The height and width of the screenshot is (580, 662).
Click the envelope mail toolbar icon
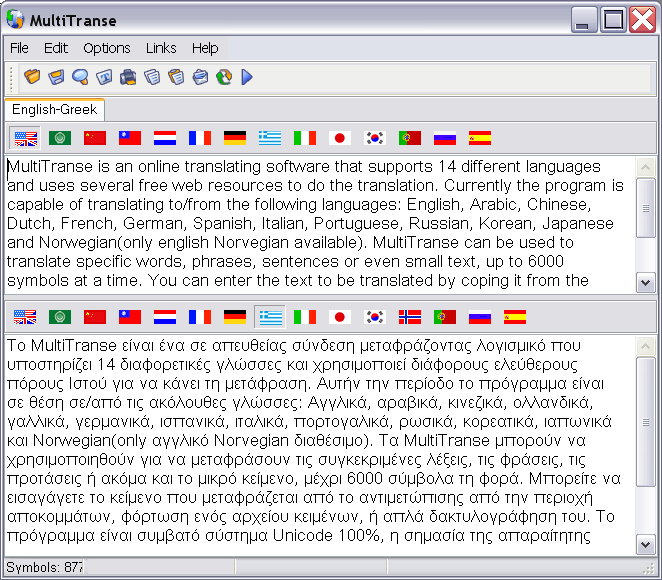pyautogui.click(x=200, y=77)
